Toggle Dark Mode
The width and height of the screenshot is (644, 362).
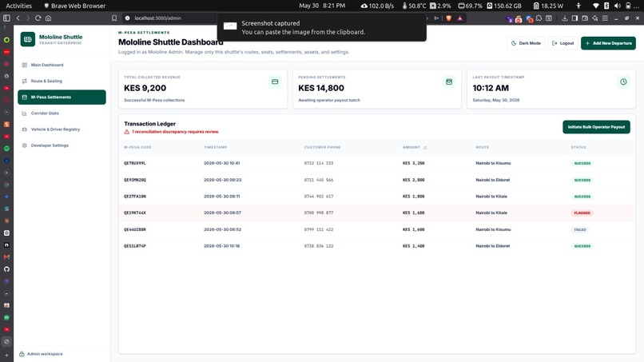[x=526, y=43]
